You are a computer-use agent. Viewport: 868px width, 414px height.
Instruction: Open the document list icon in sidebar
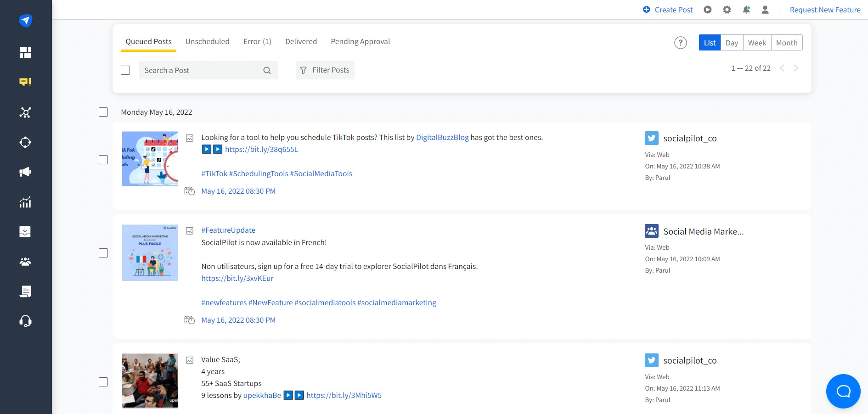tap(25, 291)
